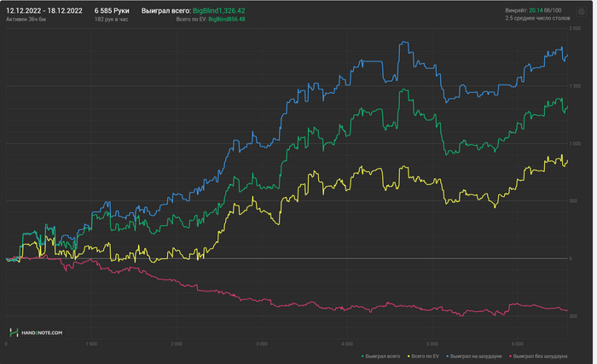Click the "5 000" hands axis label
This screenshot has width=597, height=364.
[x=432, y=344]
